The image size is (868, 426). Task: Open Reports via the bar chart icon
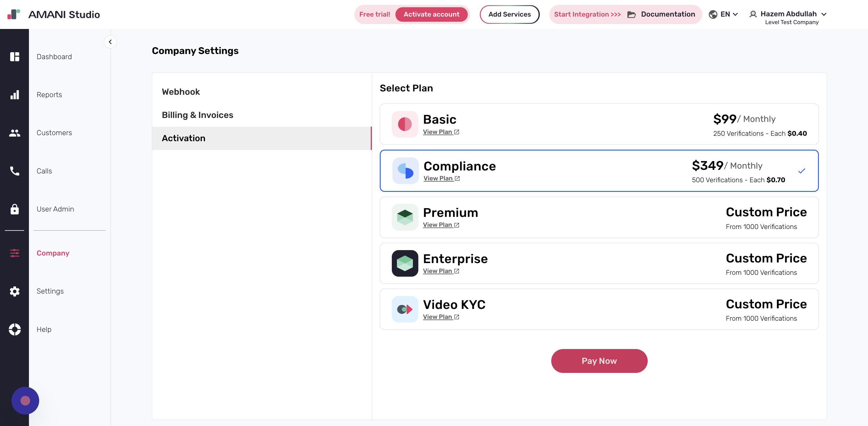coord(14,95)
